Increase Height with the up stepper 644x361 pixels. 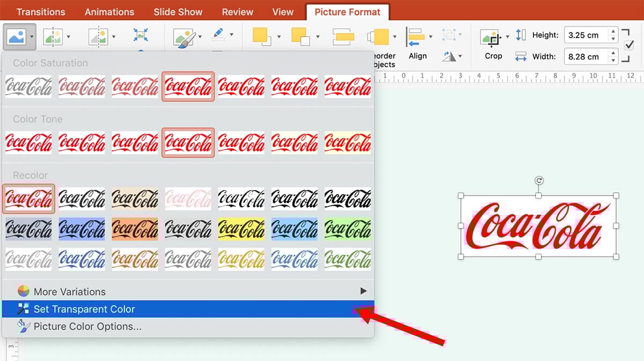point(613,32)
